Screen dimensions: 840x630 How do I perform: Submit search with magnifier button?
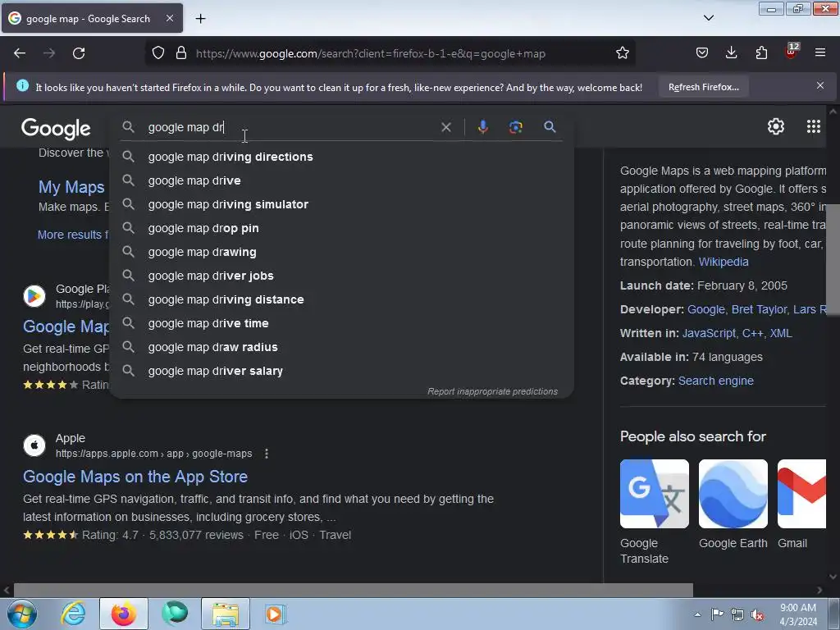(x=550, y=127)
